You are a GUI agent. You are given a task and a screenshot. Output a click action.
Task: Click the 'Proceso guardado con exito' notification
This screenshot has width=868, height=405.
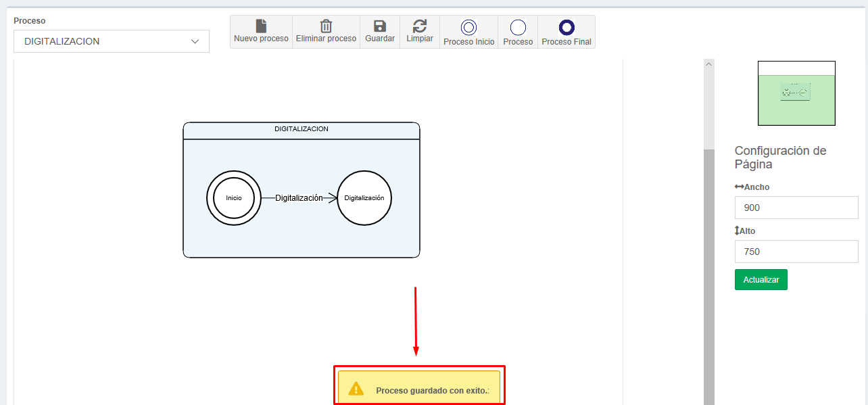(431, 390)
